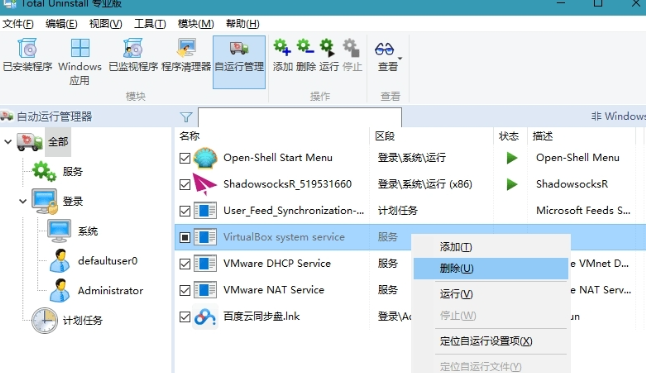Image resolution: width=646 pixels, height=373 pixels.
Task: Toggle the VirtualBox system service checkbox
Action: point(185,237)
